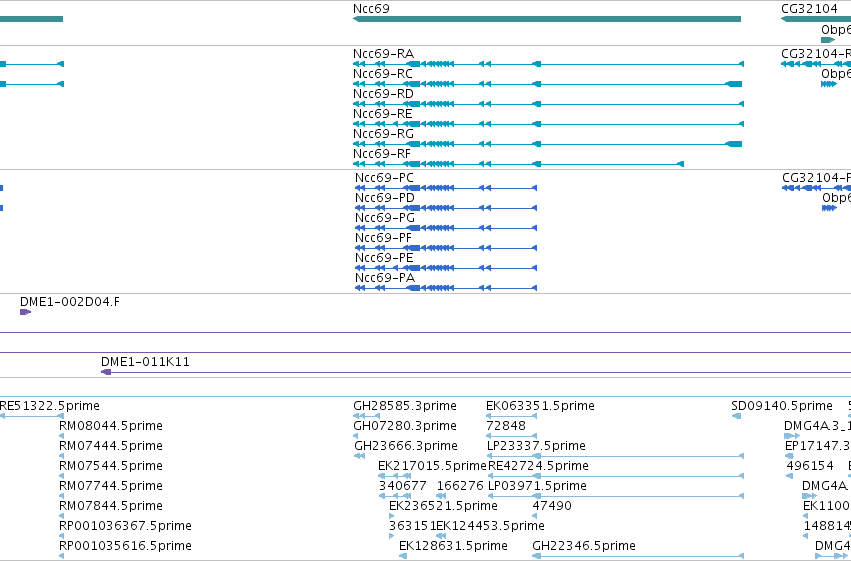Screen dimensions: 851x561
Task: Open EST GH07280.3prime
Action: (x=405, y=426)
